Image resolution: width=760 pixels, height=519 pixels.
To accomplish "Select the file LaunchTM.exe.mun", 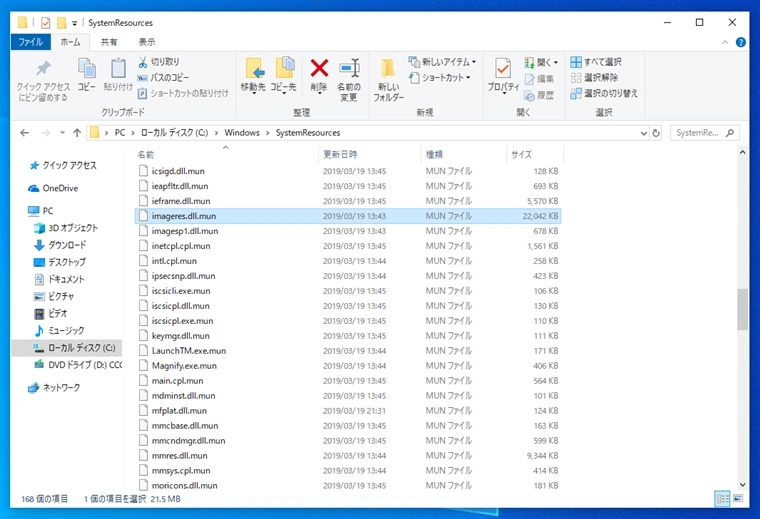I will [x=348, y=351].
